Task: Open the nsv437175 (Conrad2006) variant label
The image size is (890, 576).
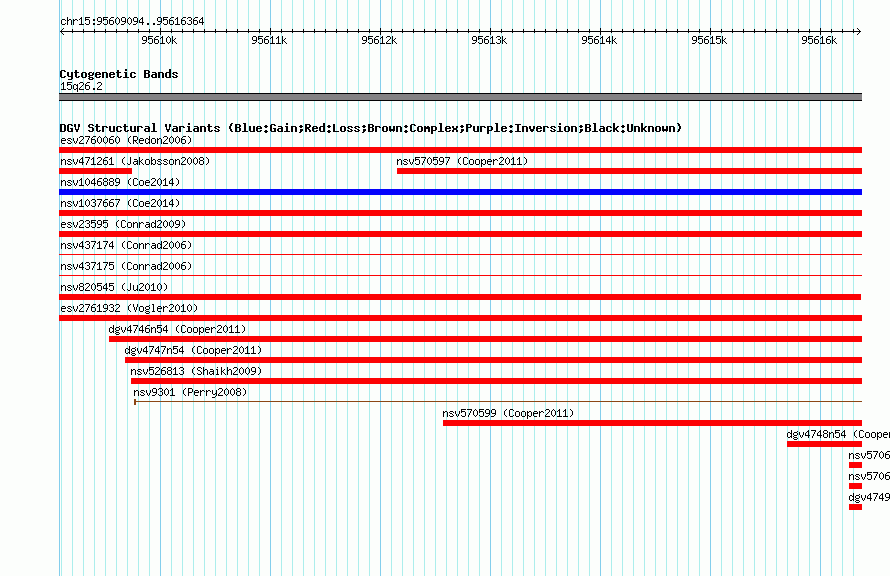Action: (126, 266)
